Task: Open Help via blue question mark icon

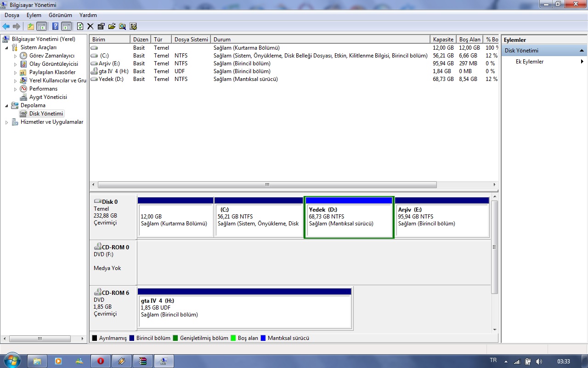Action: point(55,26)
